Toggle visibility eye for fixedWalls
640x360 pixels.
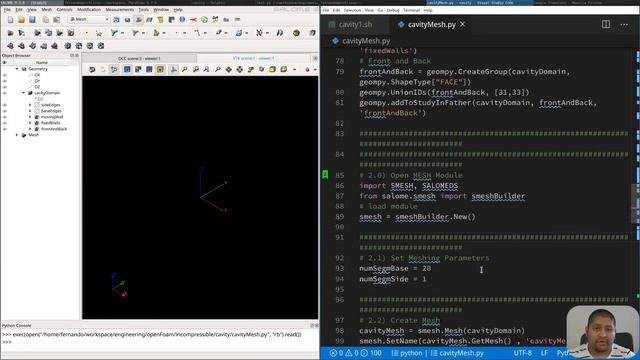[x=5, y=123]
